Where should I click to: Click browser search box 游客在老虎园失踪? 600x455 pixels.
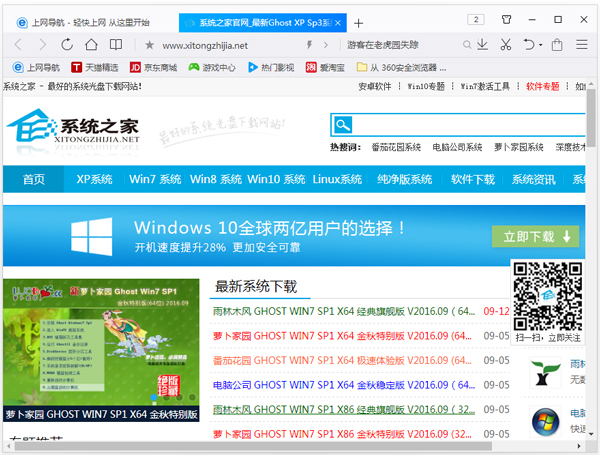pos(383,45)
